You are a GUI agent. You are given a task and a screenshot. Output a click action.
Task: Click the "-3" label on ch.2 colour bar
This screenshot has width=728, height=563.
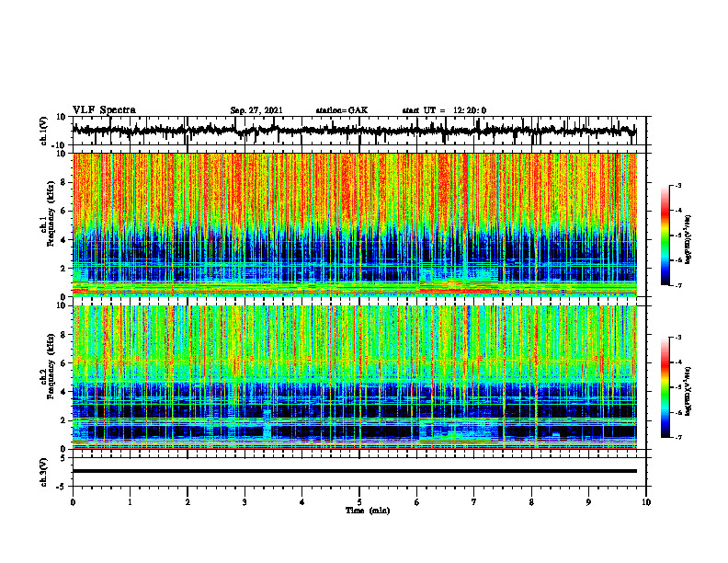[677, 338]
